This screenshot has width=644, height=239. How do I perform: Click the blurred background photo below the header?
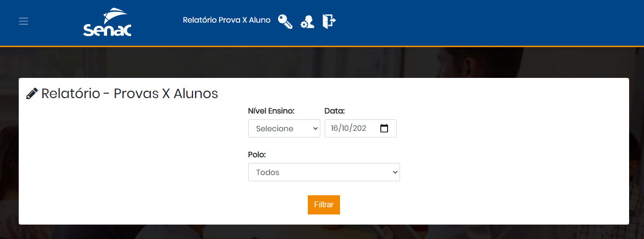[322, 62]
